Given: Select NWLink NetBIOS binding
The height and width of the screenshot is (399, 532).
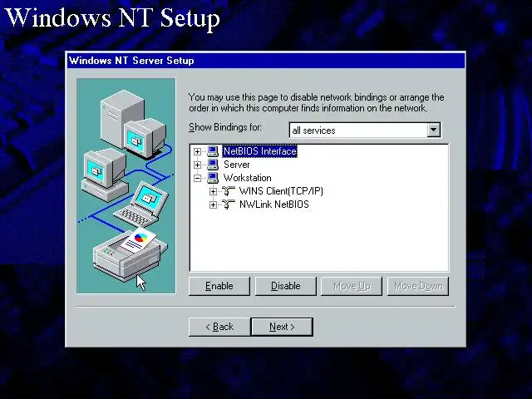Looking at the screenshot, I should pyautogui.click(x=274, y=204).
